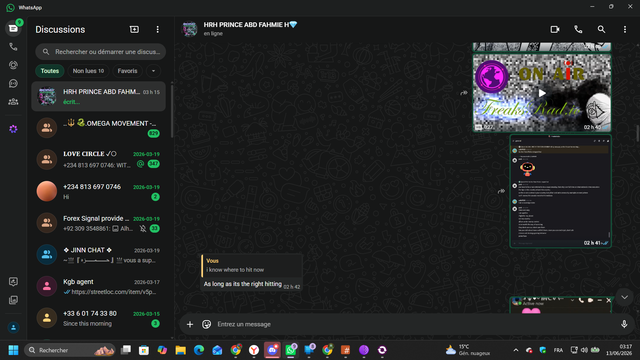Open the Status updates sidebar icon

[x=13, y=65]
